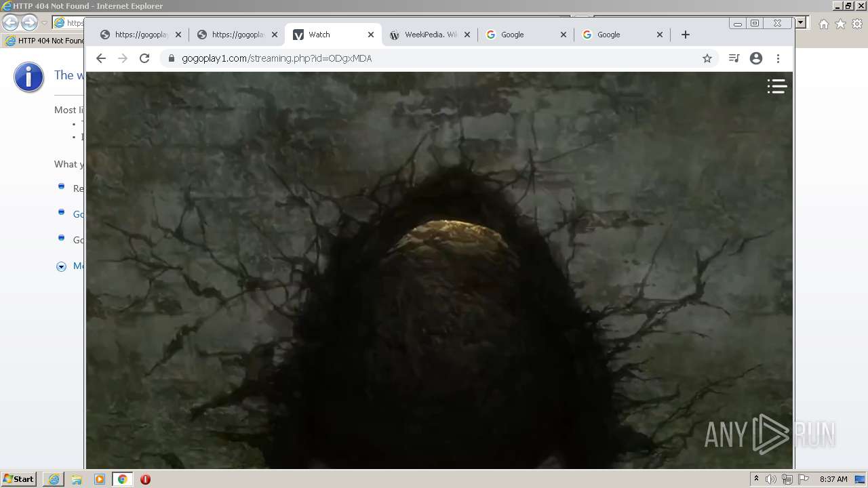The width and height of the screenshot is (868, 488).
Task: Close the second Google tab
Action: coord(660,35)
